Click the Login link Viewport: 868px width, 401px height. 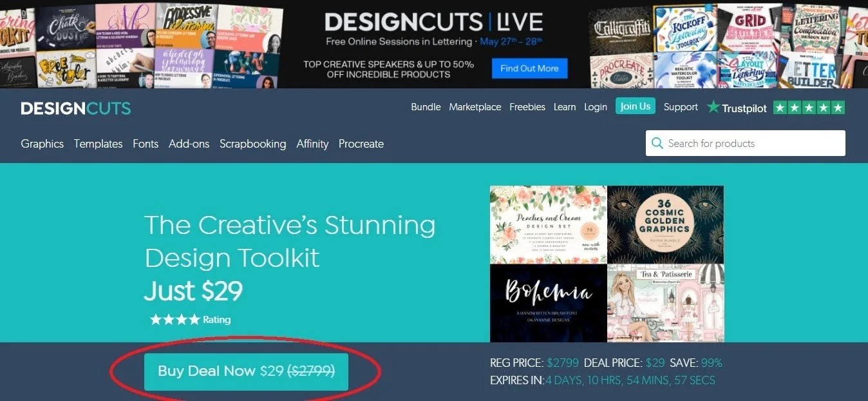[596, 107]
